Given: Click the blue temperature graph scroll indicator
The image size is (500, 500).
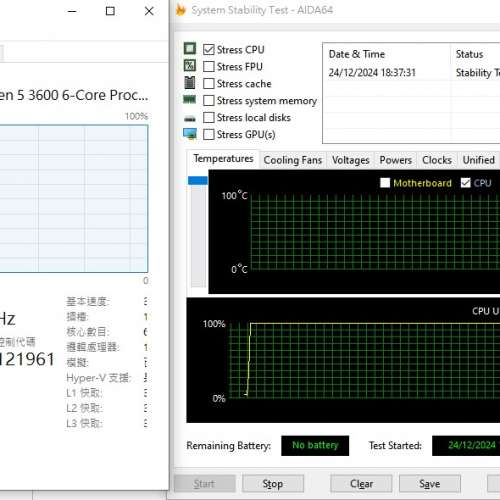Looking at the screenshot, I should point(198,180).
